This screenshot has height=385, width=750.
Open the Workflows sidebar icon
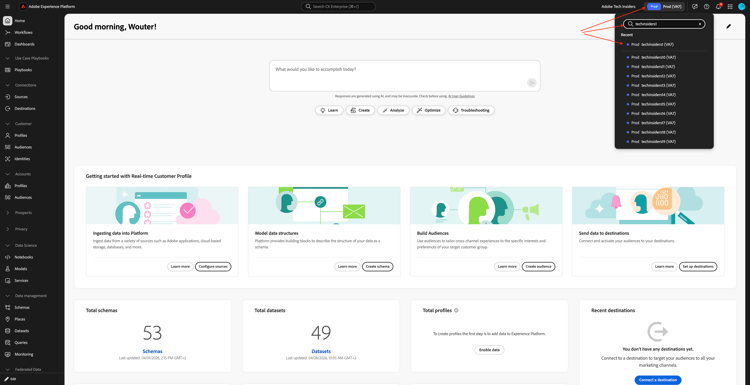(x=8, y=33)
